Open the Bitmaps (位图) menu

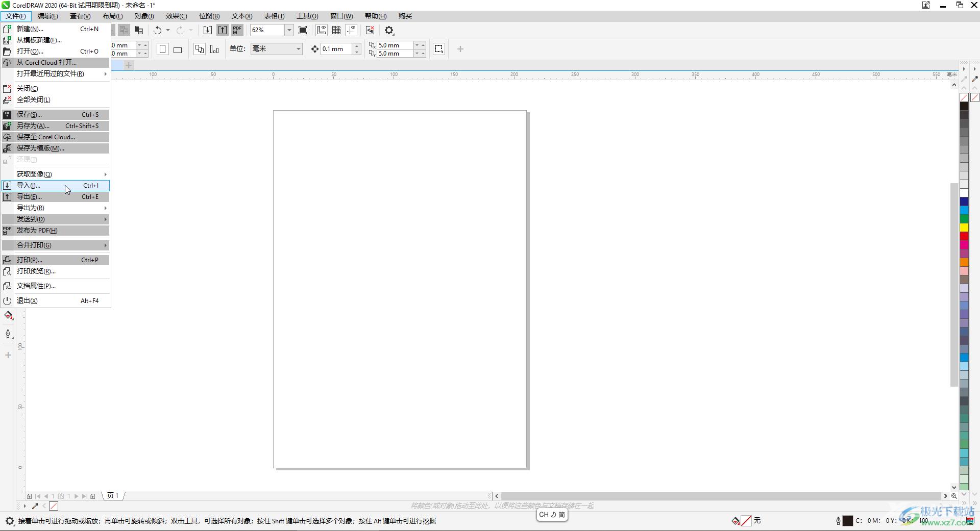click(209, 16)
